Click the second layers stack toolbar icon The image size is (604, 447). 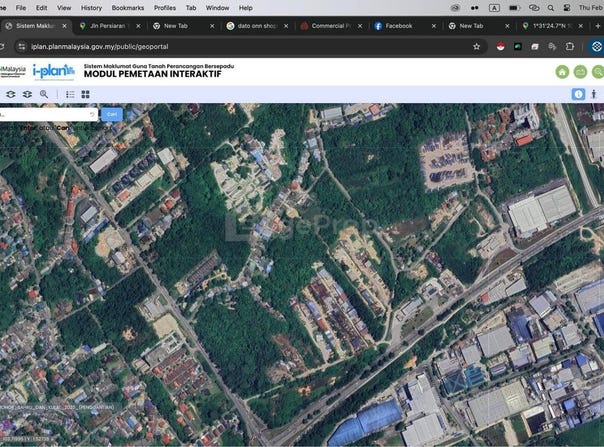point(27,94)
